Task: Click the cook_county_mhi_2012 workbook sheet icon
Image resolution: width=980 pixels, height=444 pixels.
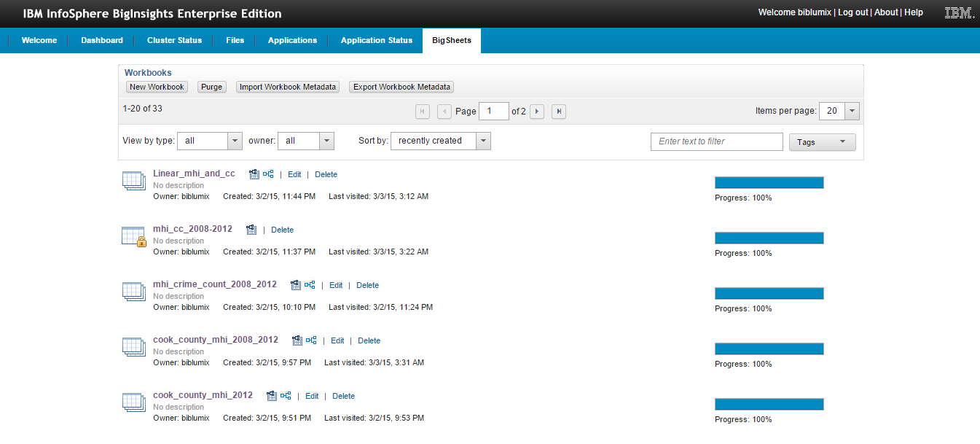Action: 134,402
